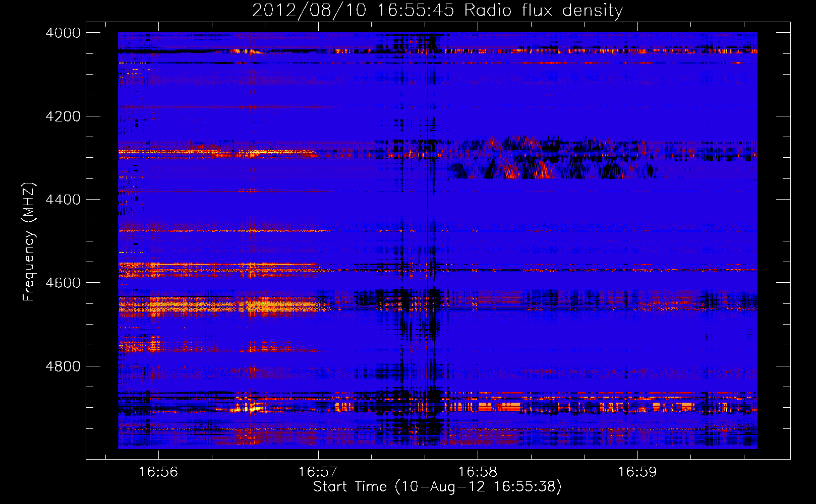Click the plot title "2012/08/10 16:55:45 Radio flux density"

437,10
